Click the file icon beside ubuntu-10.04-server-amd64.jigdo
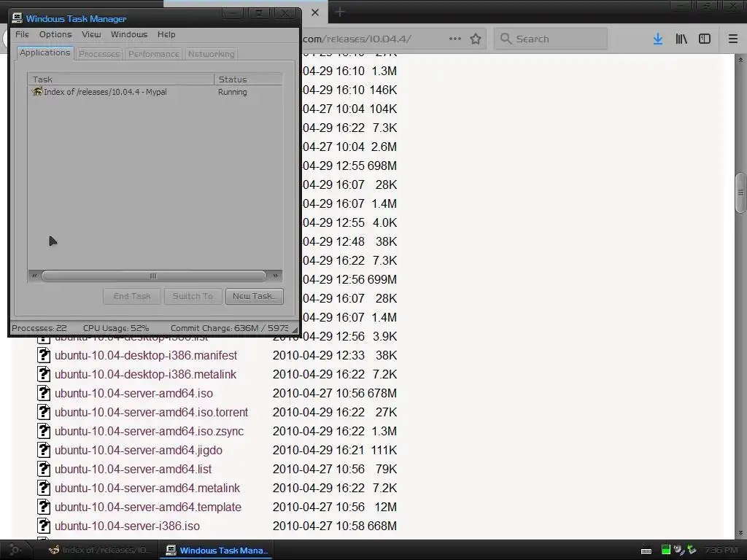The height and width of the screenshot is (560, 747). tap(44, 450)
